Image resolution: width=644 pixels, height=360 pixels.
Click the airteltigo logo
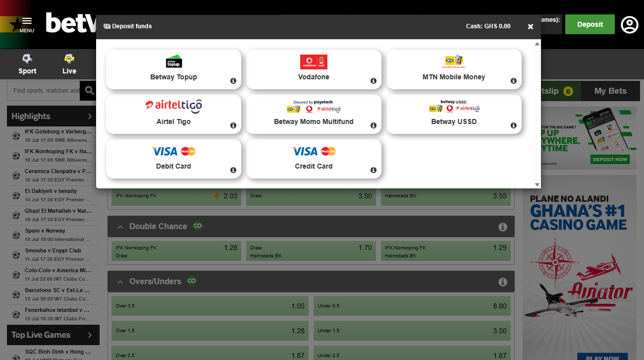coord(173,105)
